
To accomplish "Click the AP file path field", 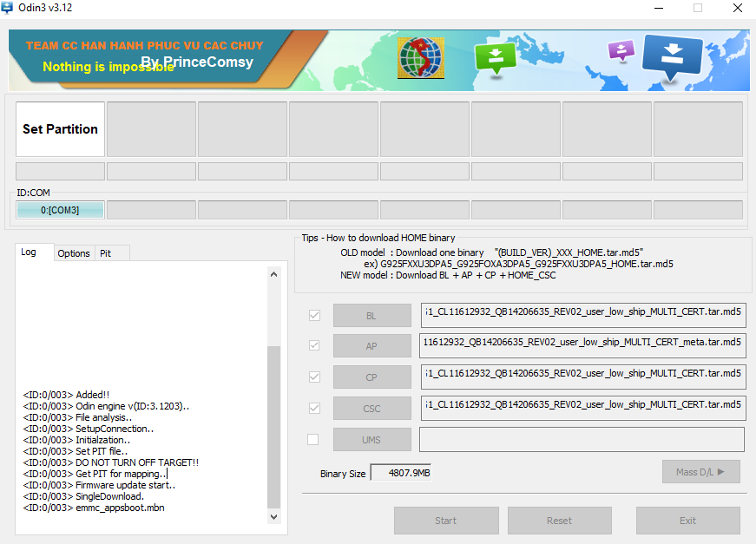I will point(583,345).
